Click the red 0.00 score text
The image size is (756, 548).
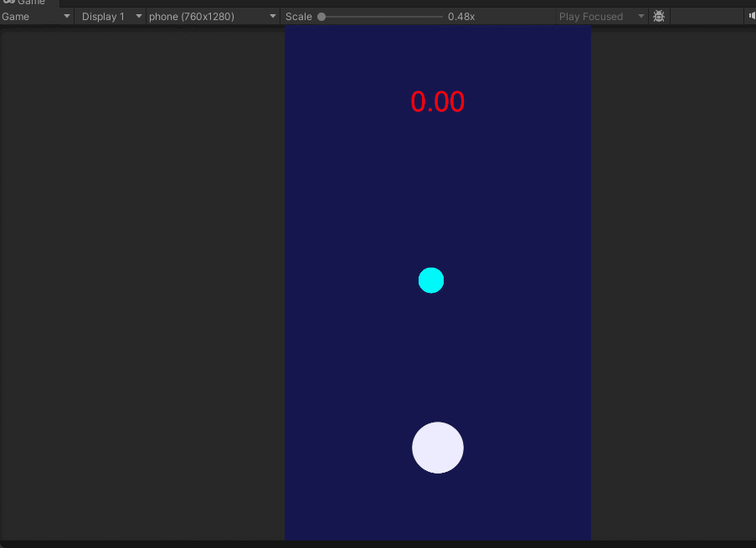[x=437, y=102]
